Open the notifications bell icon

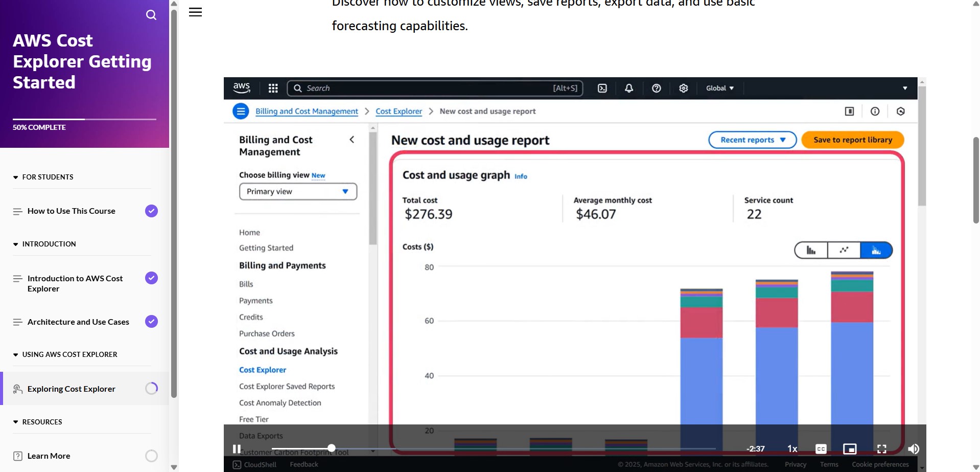pyautogui.click(x=629, y=88)
